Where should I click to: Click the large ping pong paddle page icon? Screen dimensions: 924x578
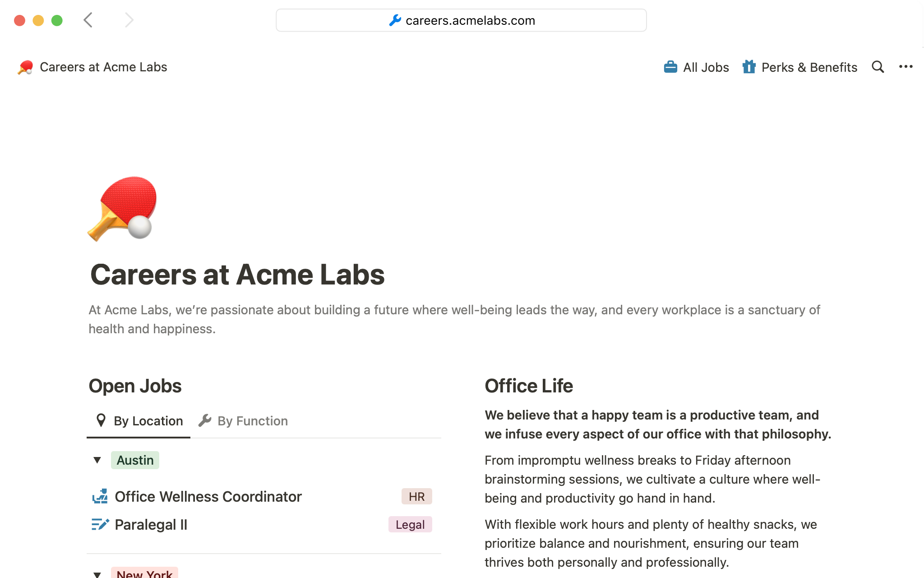[122, 208]
